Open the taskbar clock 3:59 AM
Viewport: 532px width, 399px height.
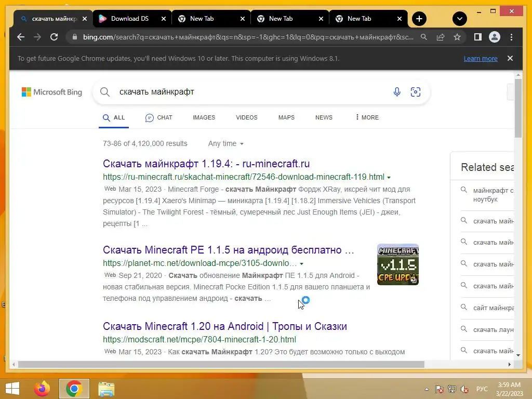tap(509, 389)
